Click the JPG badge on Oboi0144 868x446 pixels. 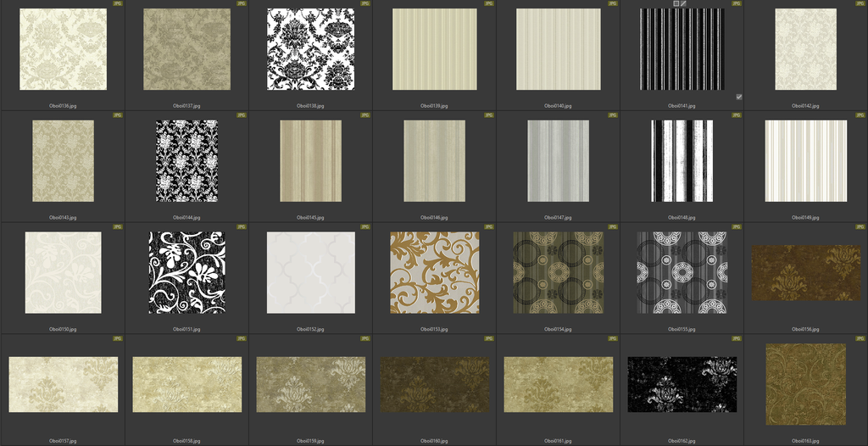(x=241, y=114)
